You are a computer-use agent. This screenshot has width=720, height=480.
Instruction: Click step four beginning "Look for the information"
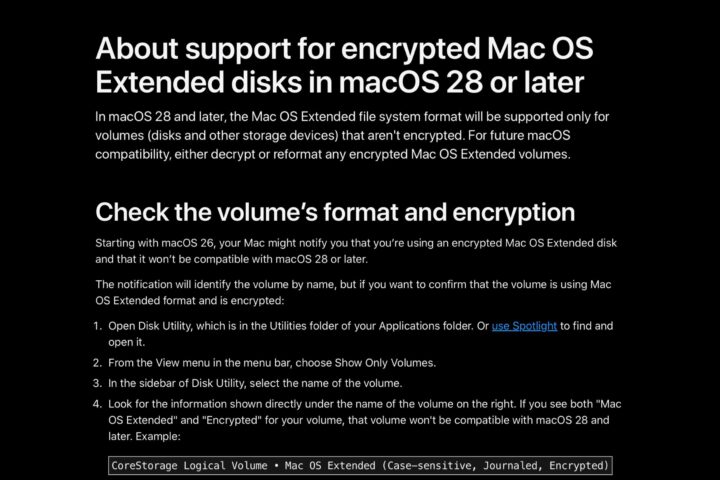coord(365,420)
